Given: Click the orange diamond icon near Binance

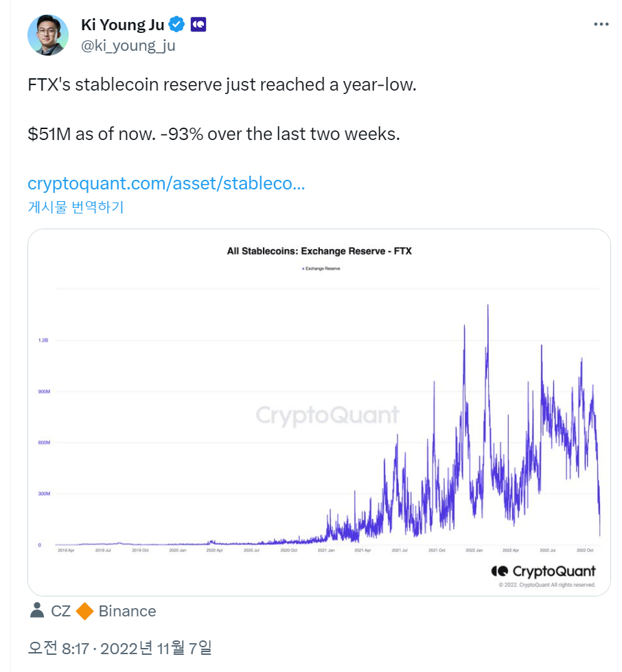Looking at the screenshot, I should [x=84, y=611].
